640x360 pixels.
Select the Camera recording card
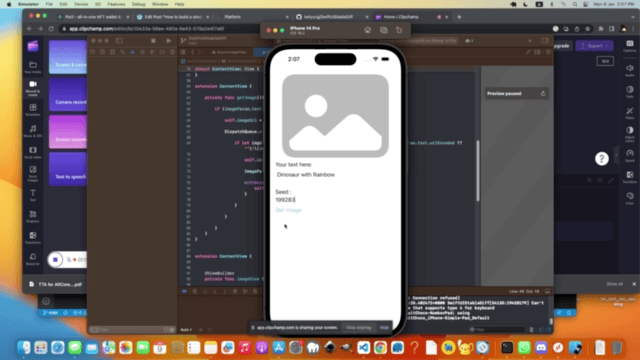click(x=68, y=95)
